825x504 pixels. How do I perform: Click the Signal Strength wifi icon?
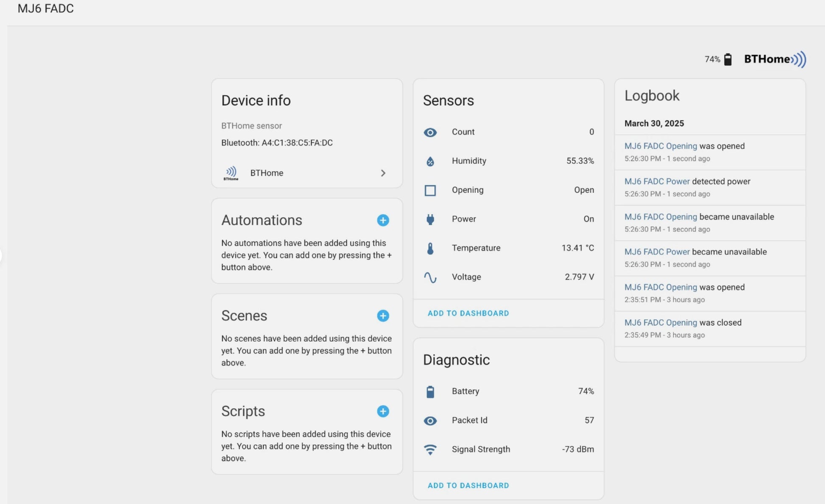click(x=430, y=449)
